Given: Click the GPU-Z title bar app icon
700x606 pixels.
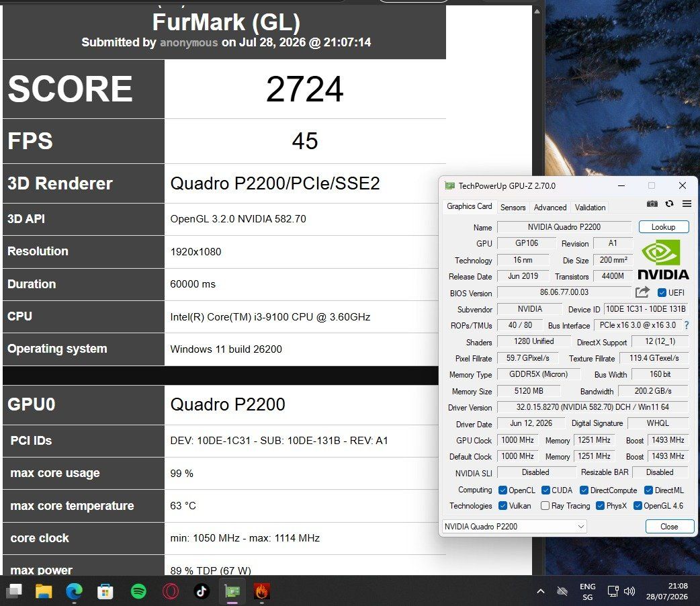Looking at the screenshot, I should click(x=449, y=185).
